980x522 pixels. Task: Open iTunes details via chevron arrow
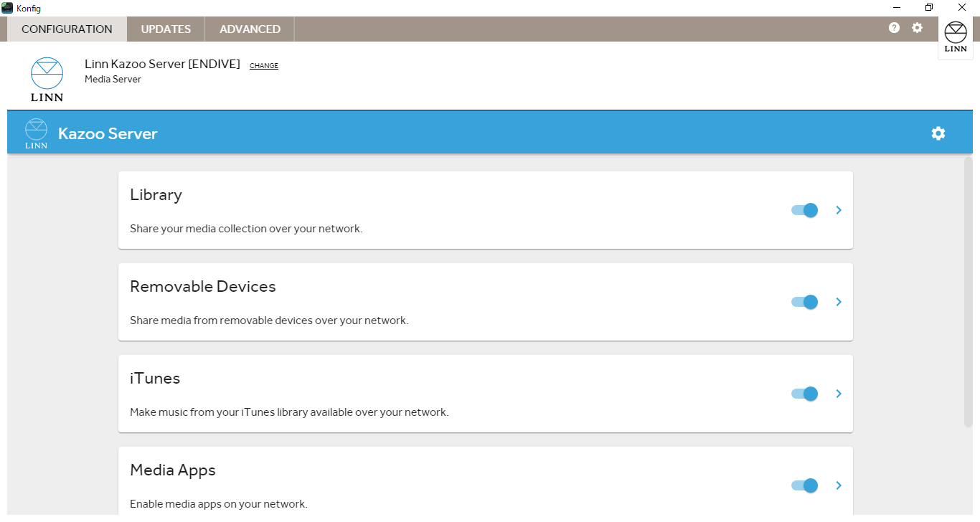839,394
